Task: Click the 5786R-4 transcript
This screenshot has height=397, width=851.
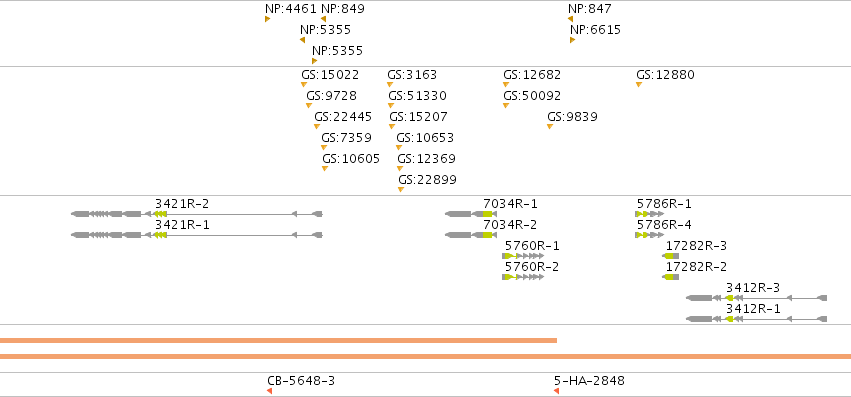Action: pos(650,235)
